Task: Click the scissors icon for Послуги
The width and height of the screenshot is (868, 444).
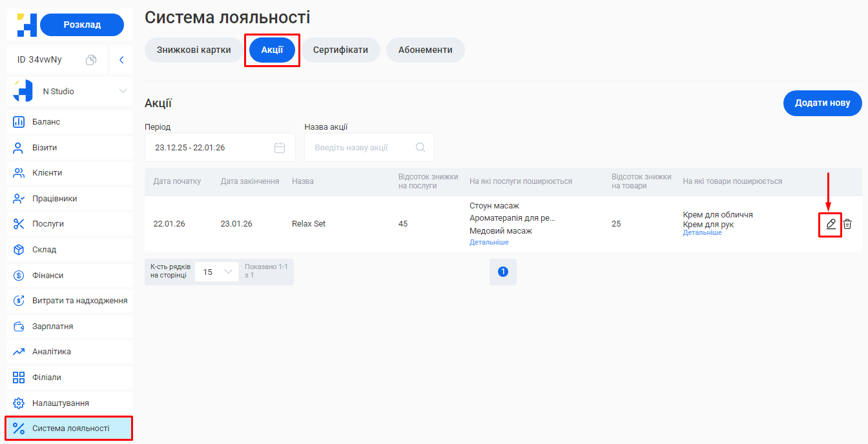Action: (x=18, y=224)
